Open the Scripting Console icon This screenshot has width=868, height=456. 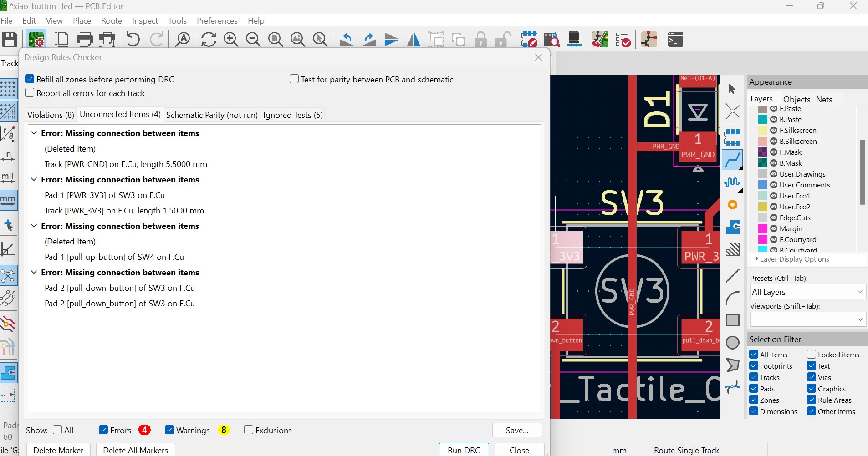(675, 40)
